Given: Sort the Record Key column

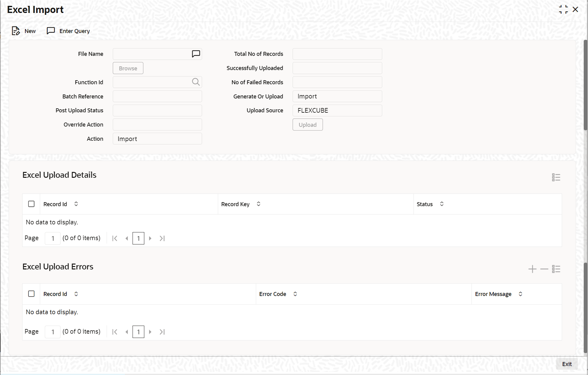Looking at the screenshot, I should (258, 204).
